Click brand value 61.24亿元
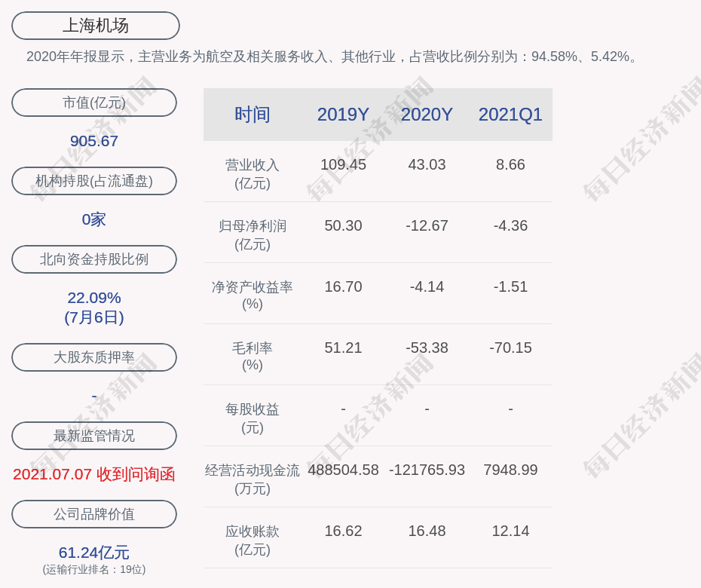 (94, 553)
